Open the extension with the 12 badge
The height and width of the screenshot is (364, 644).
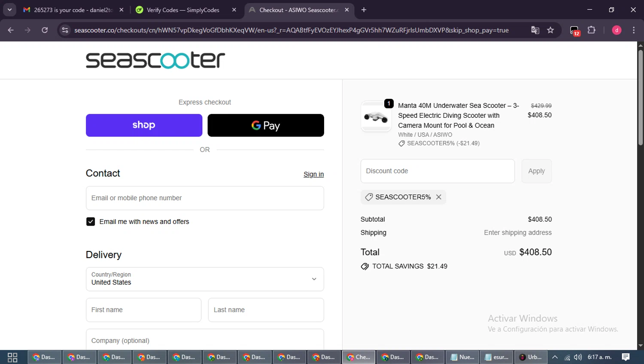(574, 31)
